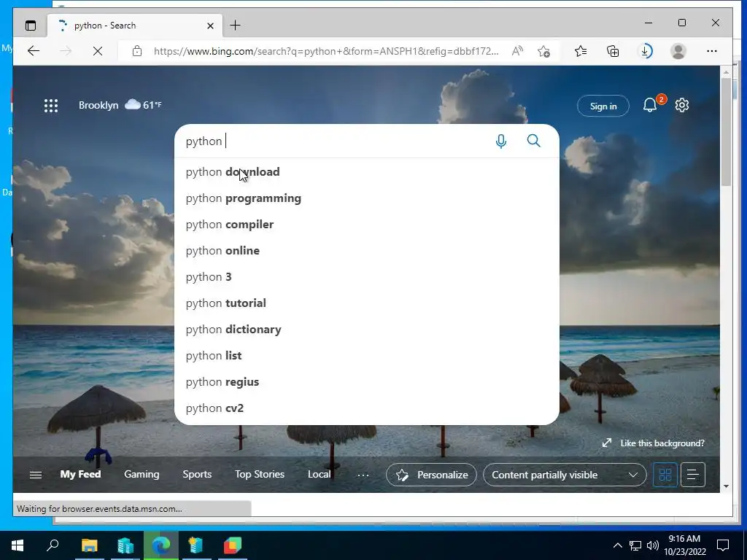Open taskbar search magnifier
Screen dimensions: 747x560
(x=53, y=545)
